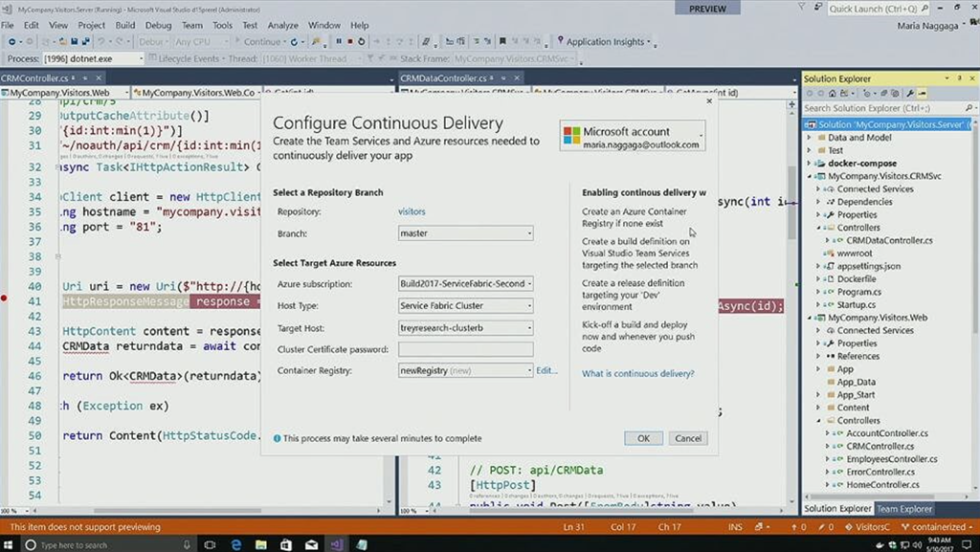The image size is (980, 552).
Task: Click the containerized branch status bar entry
Action: point(936,527)
